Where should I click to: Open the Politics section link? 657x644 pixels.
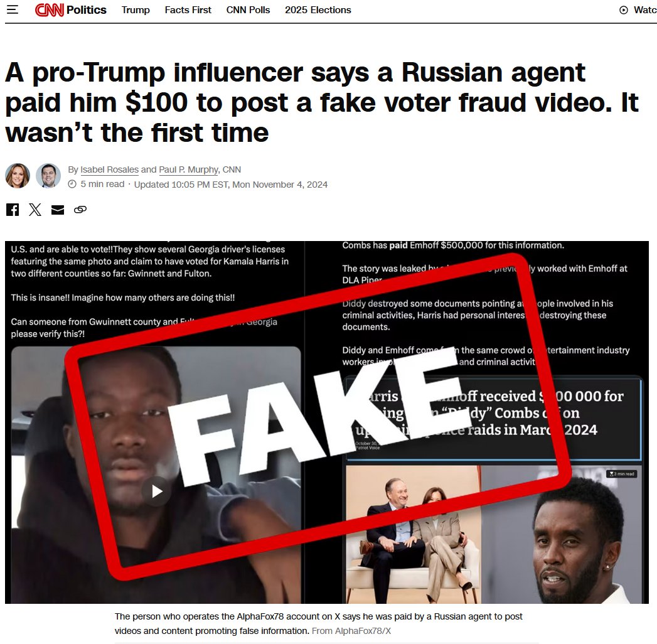click(x=87, y=9)
